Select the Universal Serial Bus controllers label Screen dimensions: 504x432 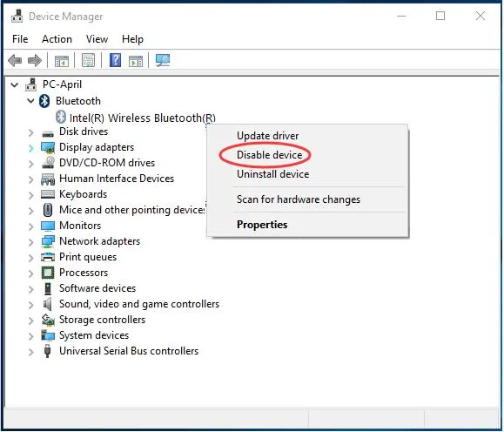(x=129, y=351)
